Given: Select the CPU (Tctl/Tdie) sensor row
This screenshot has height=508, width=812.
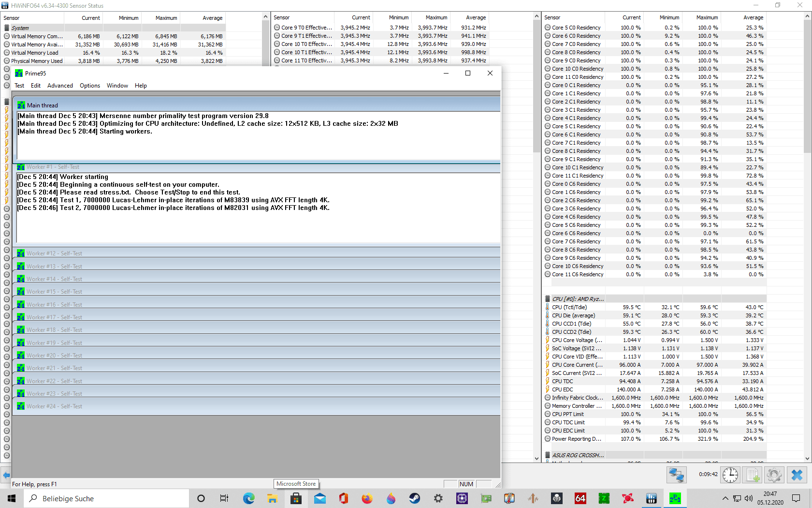Looking at the screenshot, I should (655, 307).
